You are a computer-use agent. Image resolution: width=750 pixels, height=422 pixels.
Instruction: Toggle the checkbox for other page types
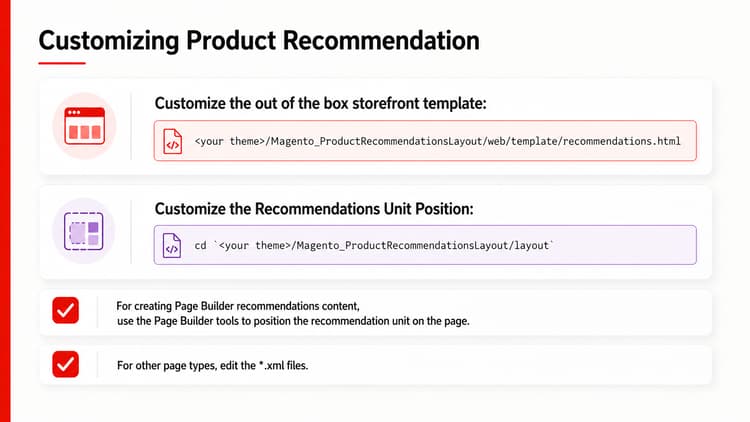(66, 364)
